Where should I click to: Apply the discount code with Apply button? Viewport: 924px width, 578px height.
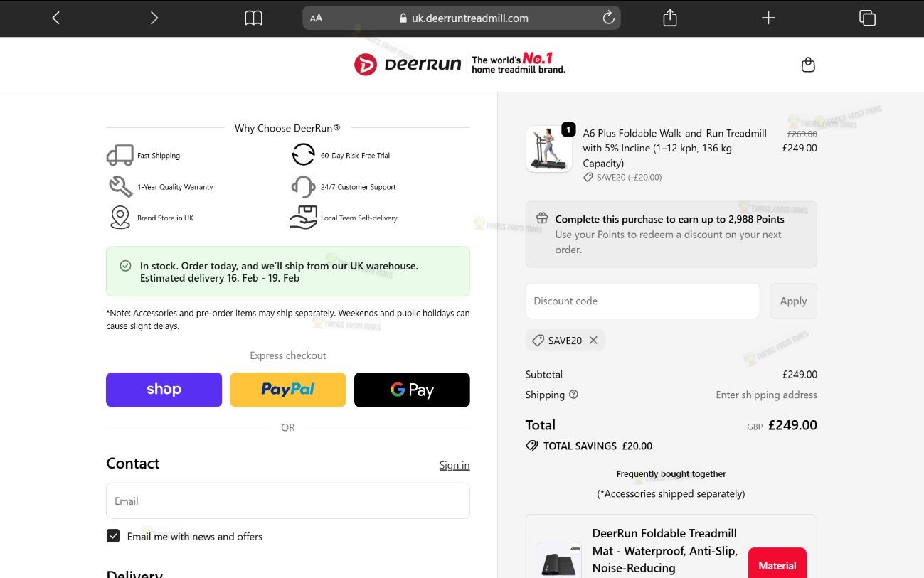[x=793, y=301]
